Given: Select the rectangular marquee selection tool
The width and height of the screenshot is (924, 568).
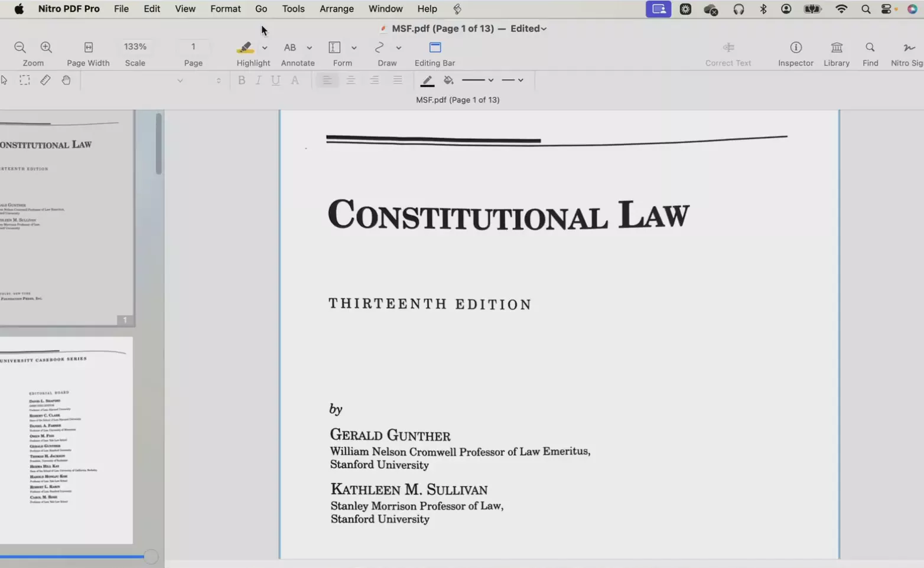Looking at the screenshot, I should pos(24,80).
